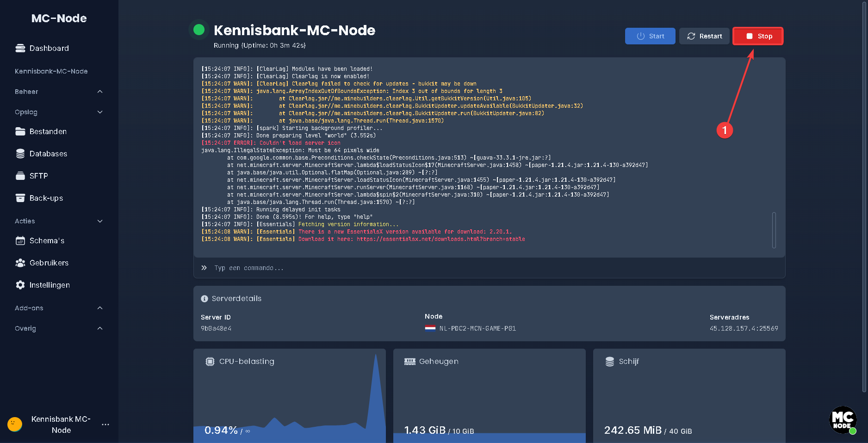Select SFTP menu entry
868x443 pixels.
pyautogui.click(x=59, y=176)
